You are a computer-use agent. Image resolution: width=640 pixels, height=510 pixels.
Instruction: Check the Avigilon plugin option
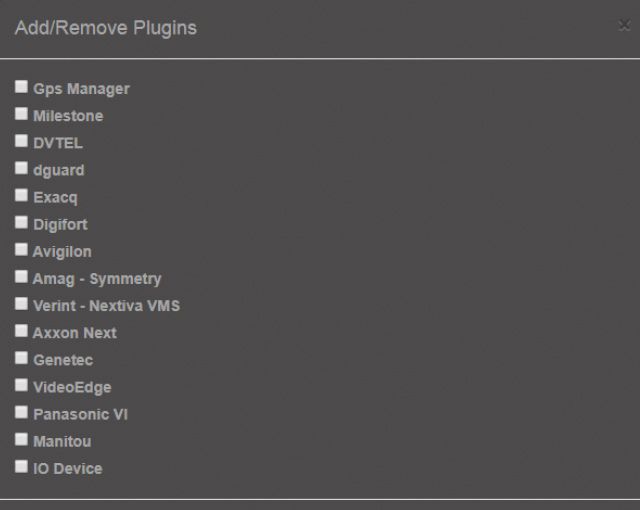pos(21,249)
